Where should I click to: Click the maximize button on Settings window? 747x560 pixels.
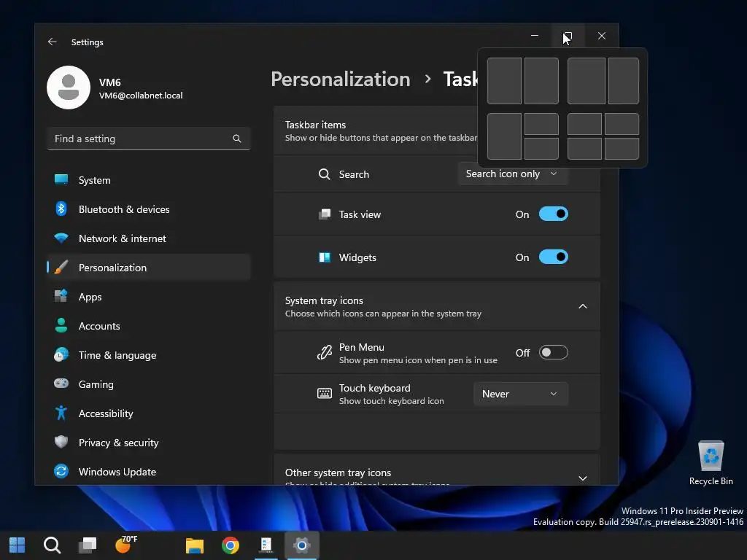[568, 36]
